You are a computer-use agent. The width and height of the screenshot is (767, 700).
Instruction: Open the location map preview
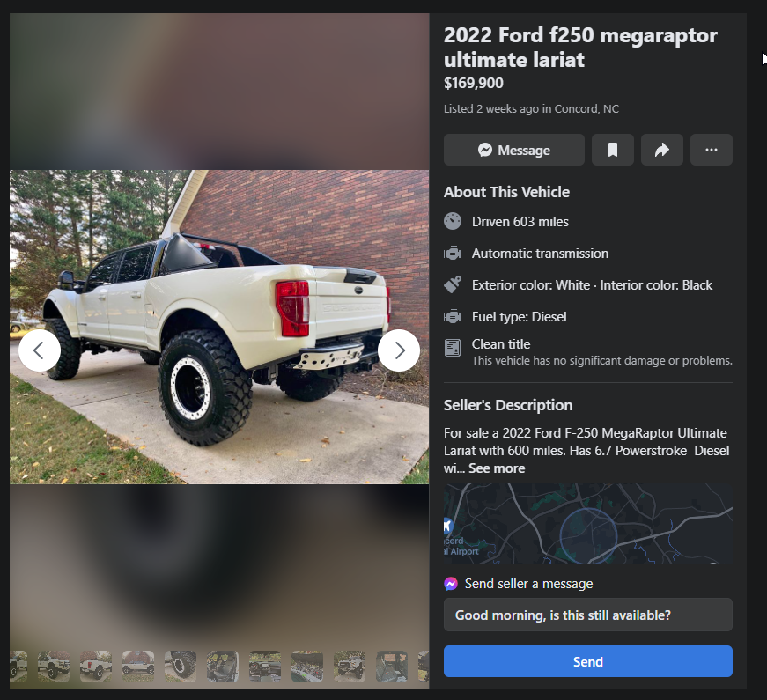point(588,523)
